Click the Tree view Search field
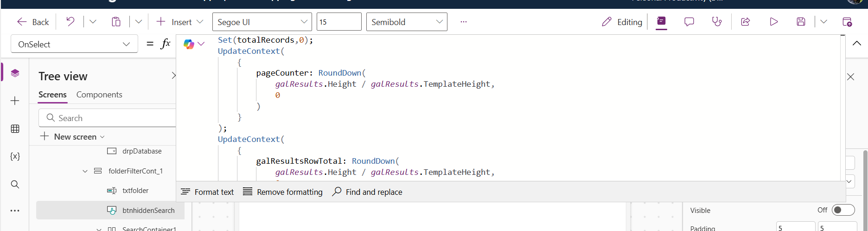This screenshot has height=231, width=868. pos(111,118)
